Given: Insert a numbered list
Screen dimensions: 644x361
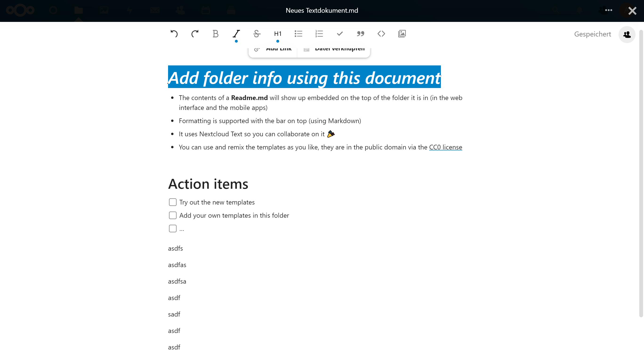Looking at the screenshot, I should point(319,34).
